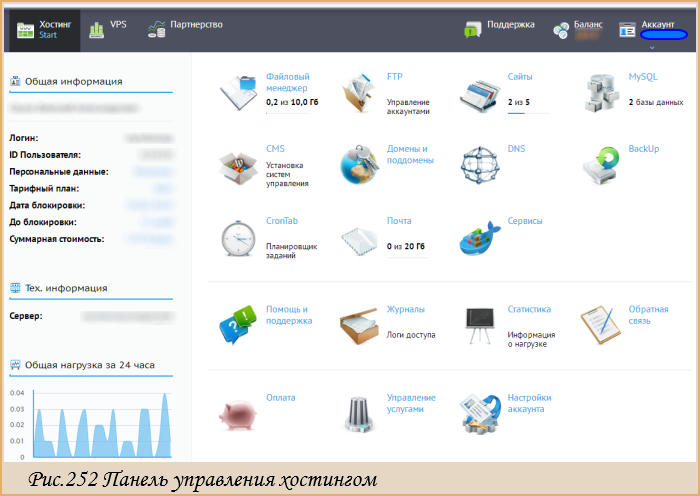Click the Сайты usage progress bar
The image size is (700, 496).
(x=528, y=113)
